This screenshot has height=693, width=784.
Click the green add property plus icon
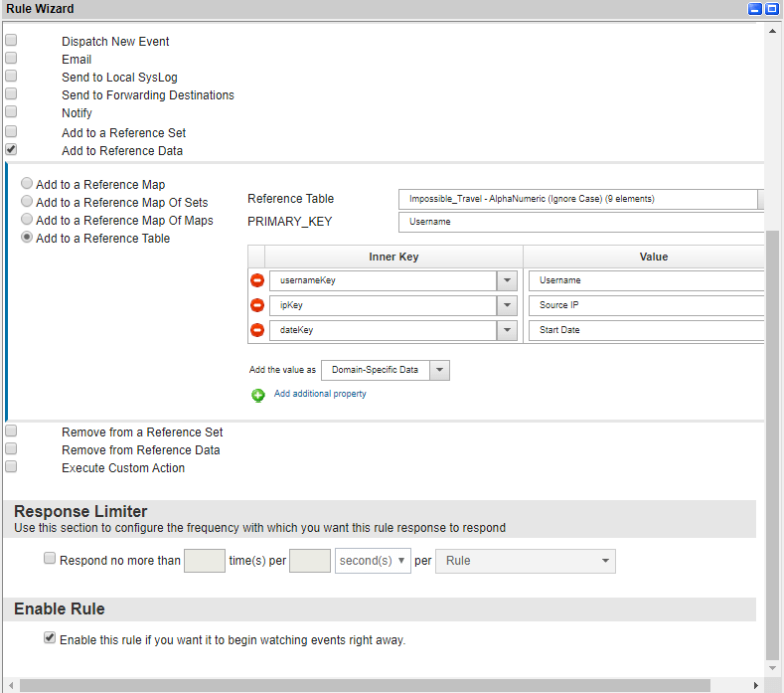[258, 395]
